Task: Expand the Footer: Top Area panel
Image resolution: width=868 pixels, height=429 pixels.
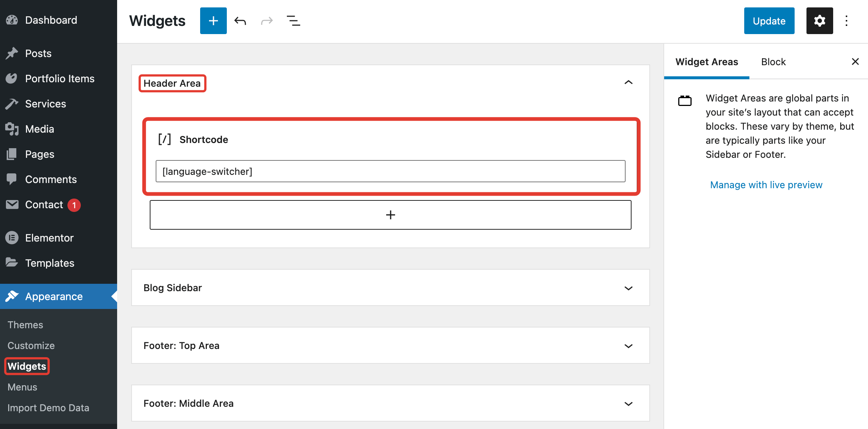Action: (x=628, y=346)
